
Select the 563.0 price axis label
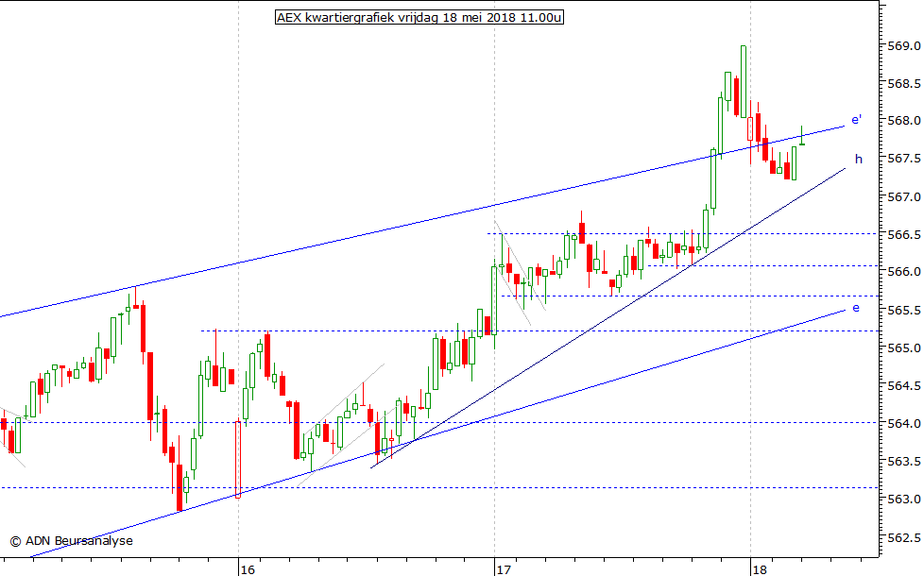coord(903,499)
